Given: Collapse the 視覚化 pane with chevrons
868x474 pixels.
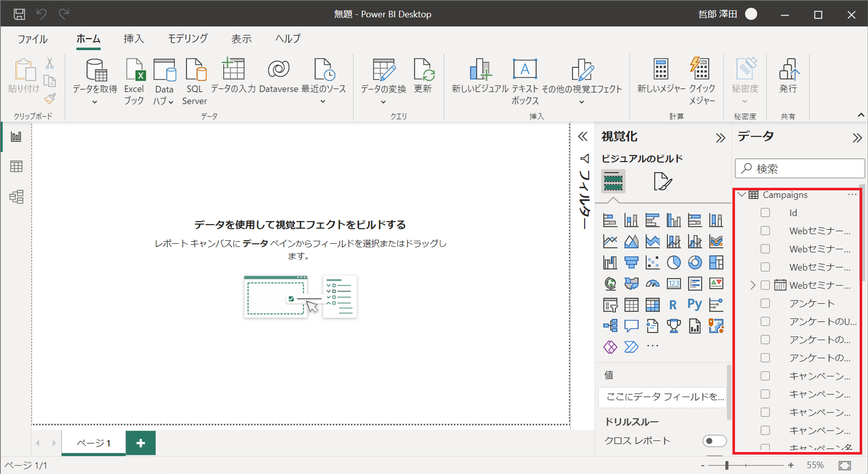Looking at the screenshot, I should coord(720,138).
